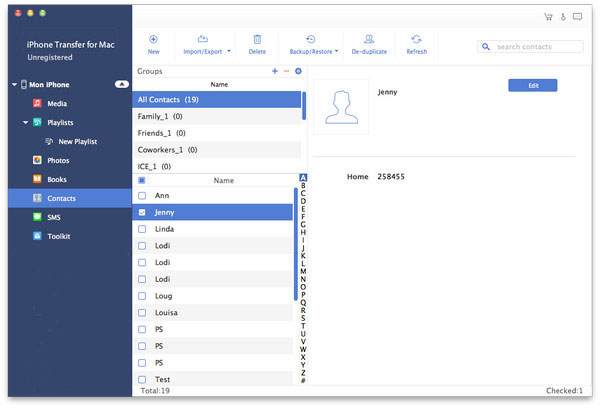Viewport: 600px width, 408px height.
Task: Jump to letter A in index
Action: (x=303, y=178)
